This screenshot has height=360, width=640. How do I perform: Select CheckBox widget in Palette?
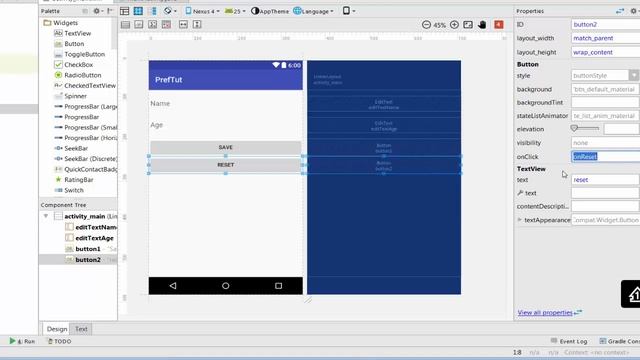click(73, 64)
